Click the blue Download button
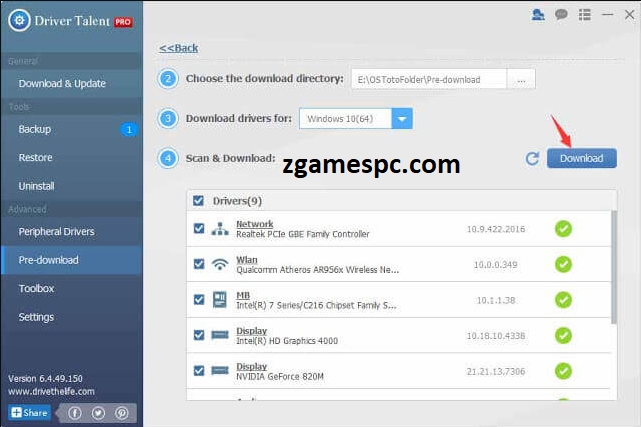The width and height of the screenshot is (641, 427). (582, 158)
